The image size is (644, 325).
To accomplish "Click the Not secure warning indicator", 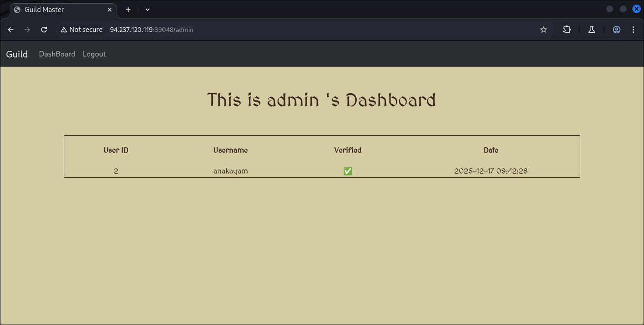I will pyautogui.click(x=81, y=30).
